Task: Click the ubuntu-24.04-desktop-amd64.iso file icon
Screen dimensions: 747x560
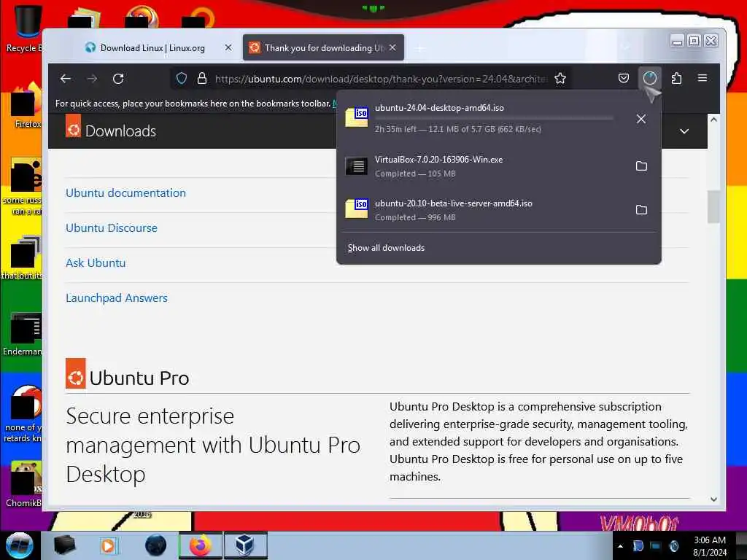Action: click(x=357, y=117)
